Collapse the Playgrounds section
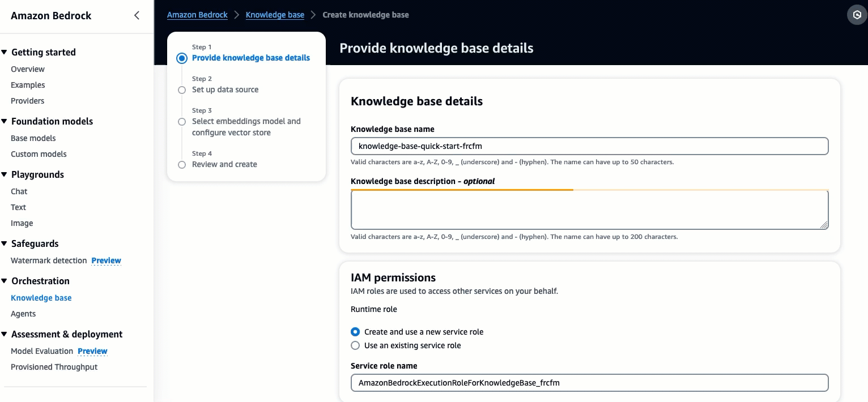The width and height of the screenshot is (868, 402). [5, 174]
